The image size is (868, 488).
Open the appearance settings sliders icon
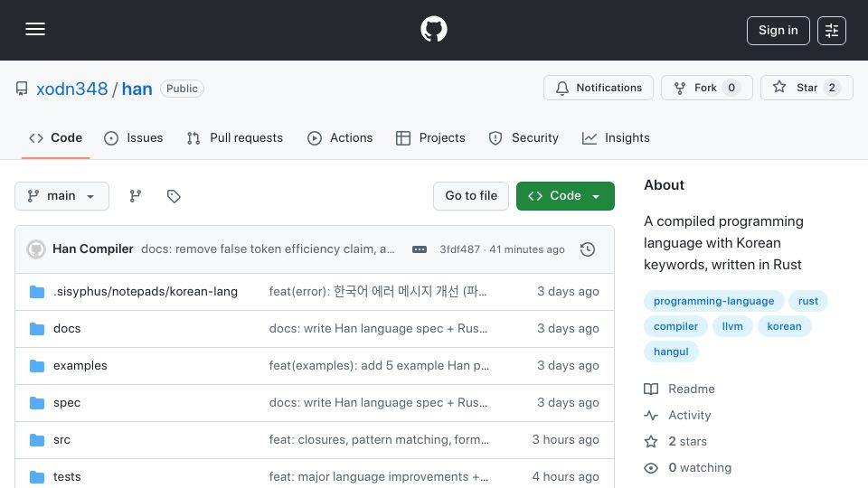[832, 31]
